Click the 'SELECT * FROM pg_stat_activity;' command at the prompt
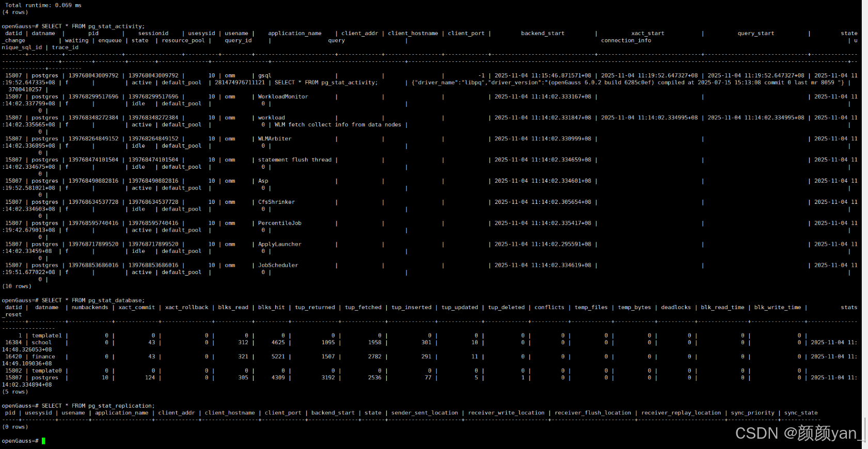868x449 pixels. pyautogui.click(x=93, y=26)
